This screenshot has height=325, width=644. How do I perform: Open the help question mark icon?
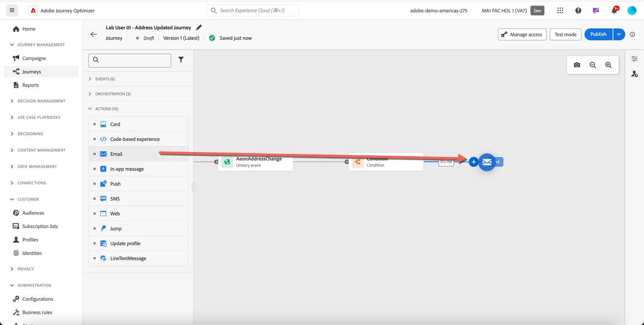coord(578,10)
